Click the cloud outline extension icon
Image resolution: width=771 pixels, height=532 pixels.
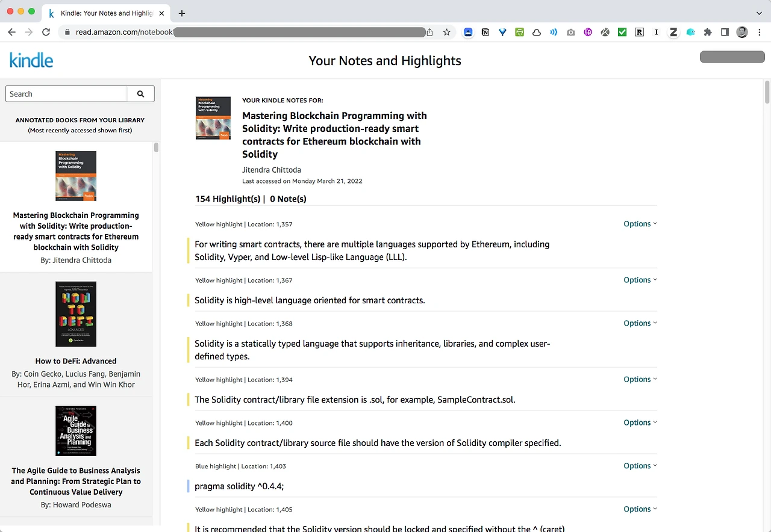pyautogui.click(x=537, y=32)
